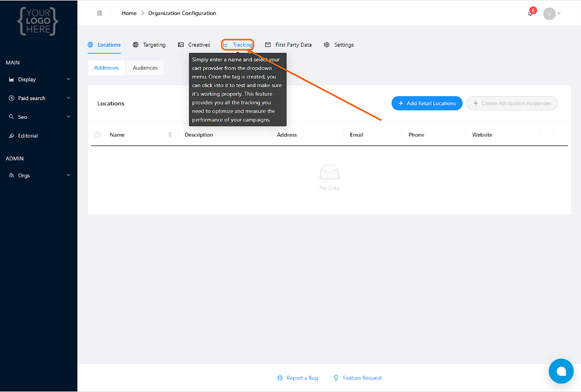Toggle the select-all checkbox in the table header

(x=97, y=135)
